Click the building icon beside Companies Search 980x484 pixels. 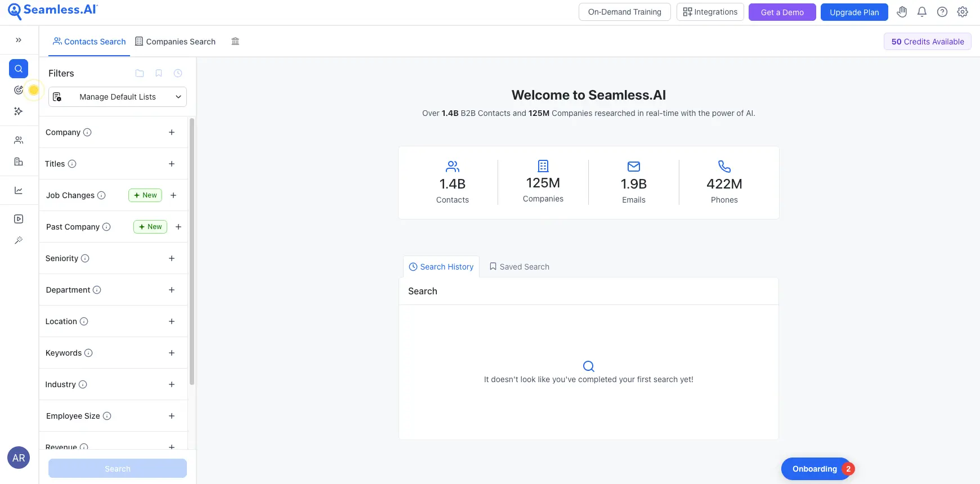(235, 41)
